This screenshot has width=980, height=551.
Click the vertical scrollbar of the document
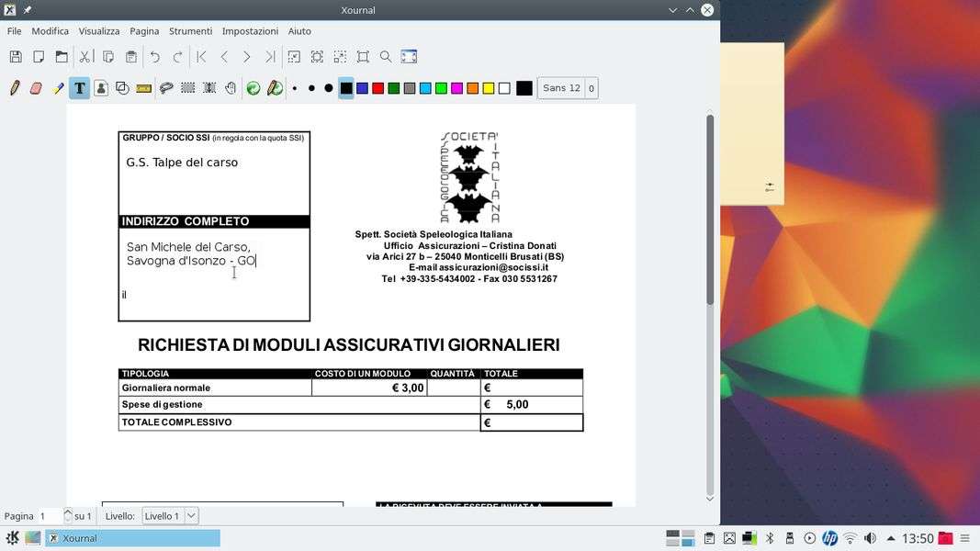click(x=710, y=210)
